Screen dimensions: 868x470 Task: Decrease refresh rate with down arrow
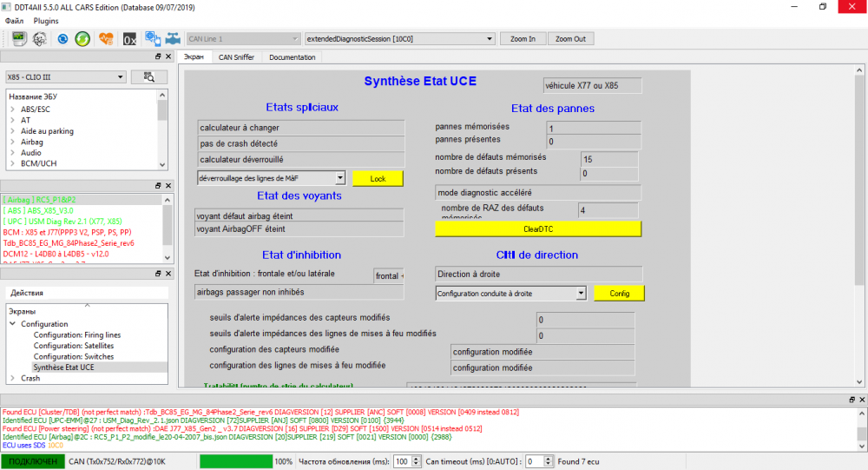[x=417, y=465]
